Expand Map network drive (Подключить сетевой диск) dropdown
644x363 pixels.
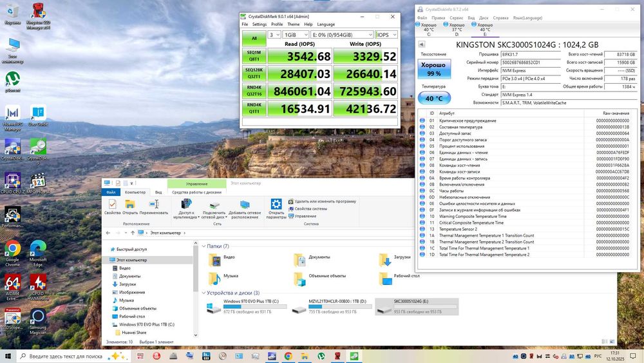(x=214, y=210)
